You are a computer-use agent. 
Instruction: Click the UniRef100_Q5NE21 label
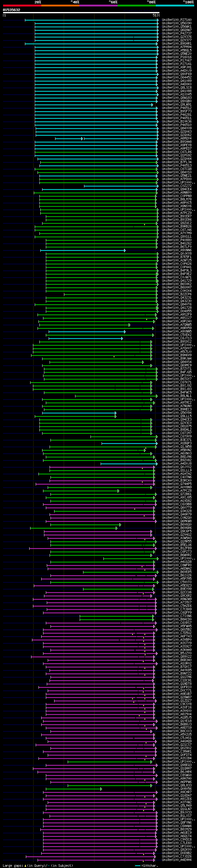point(176,176)
